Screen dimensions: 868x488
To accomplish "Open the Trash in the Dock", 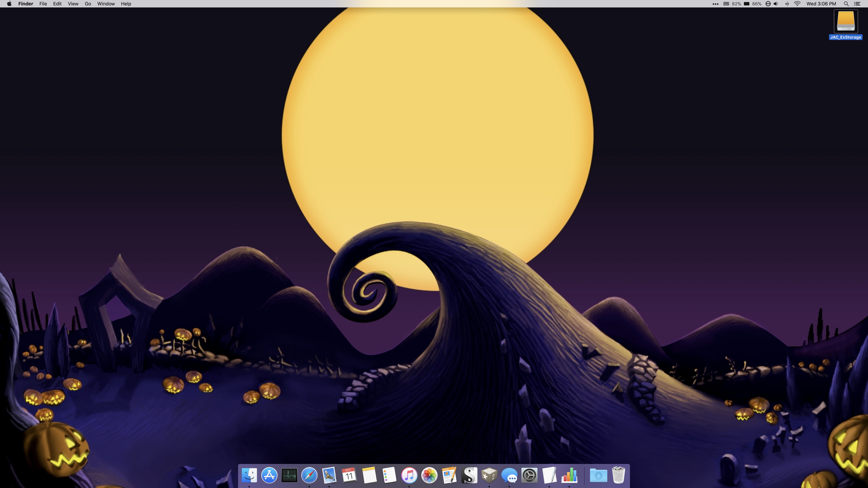I will click(x=618, y=475).
